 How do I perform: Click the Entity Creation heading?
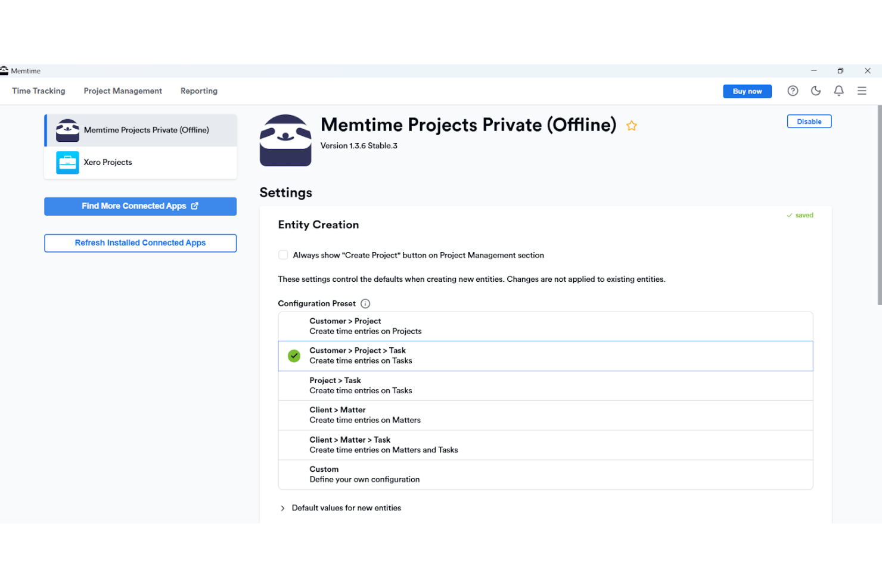[318, 225]
